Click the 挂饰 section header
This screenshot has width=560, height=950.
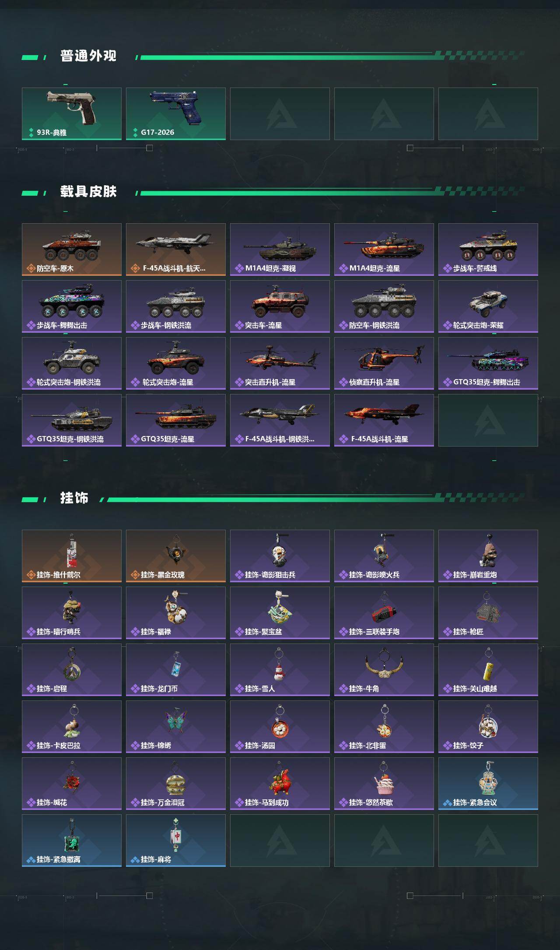click(x=74, y=498)
